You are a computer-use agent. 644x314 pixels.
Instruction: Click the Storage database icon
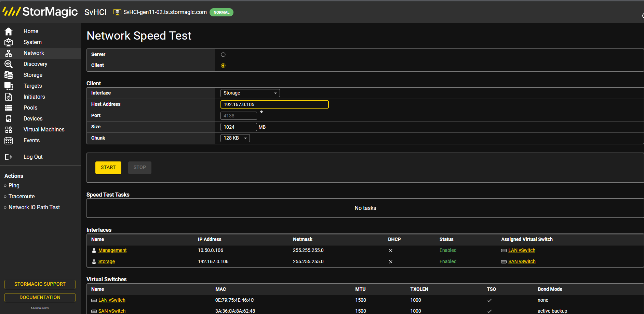click(9, 75)
